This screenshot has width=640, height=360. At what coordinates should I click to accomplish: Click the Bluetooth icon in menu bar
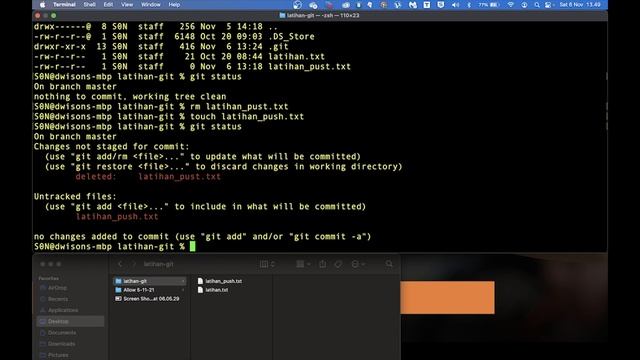click(469, 5)
